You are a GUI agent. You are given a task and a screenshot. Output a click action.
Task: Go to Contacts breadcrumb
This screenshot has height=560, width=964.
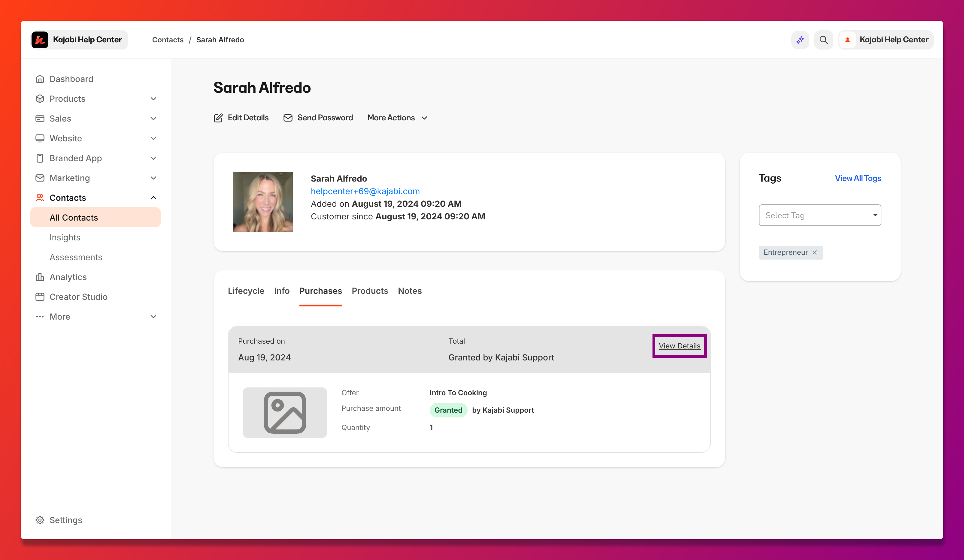coord(168,40)
